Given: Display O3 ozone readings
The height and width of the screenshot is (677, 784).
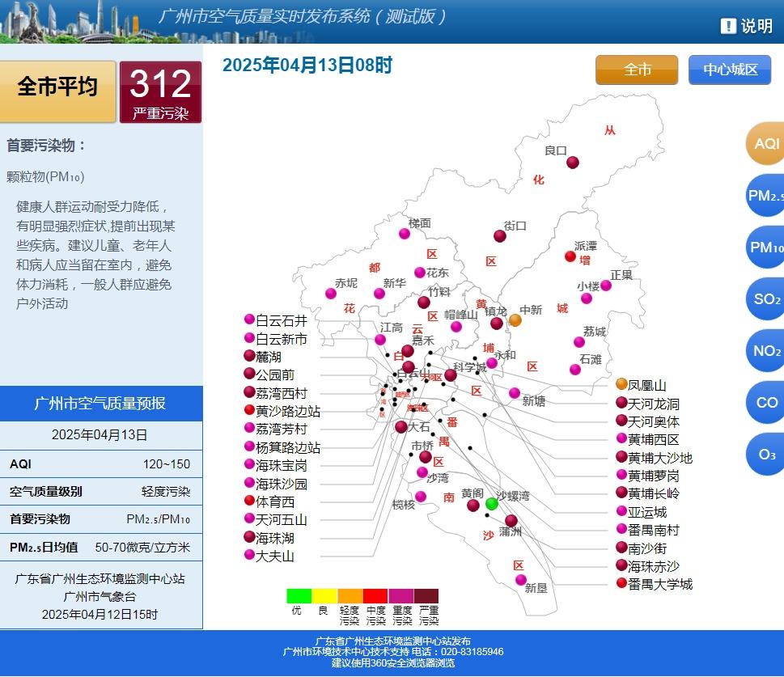Looking at the screenshot, I should (x=765, y=455).
